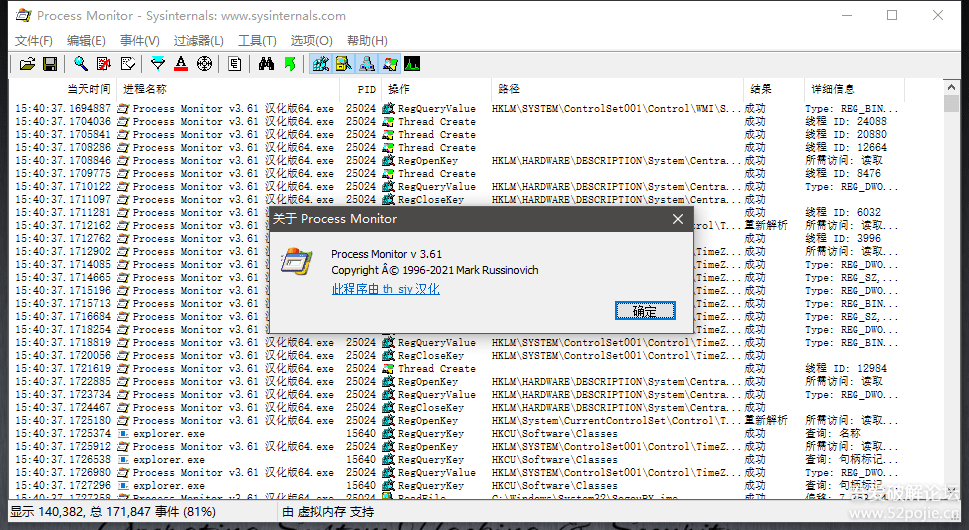Toggle Show Process and Thread Activity icon

click(389, 64)
